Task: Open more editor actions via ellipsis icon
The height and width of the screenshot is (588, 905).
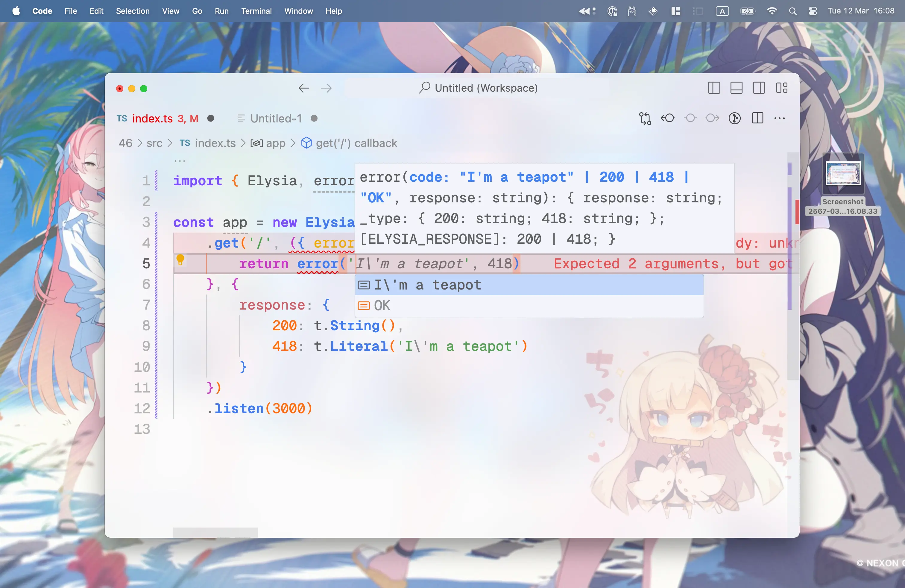Action: [x=780, y=118]
